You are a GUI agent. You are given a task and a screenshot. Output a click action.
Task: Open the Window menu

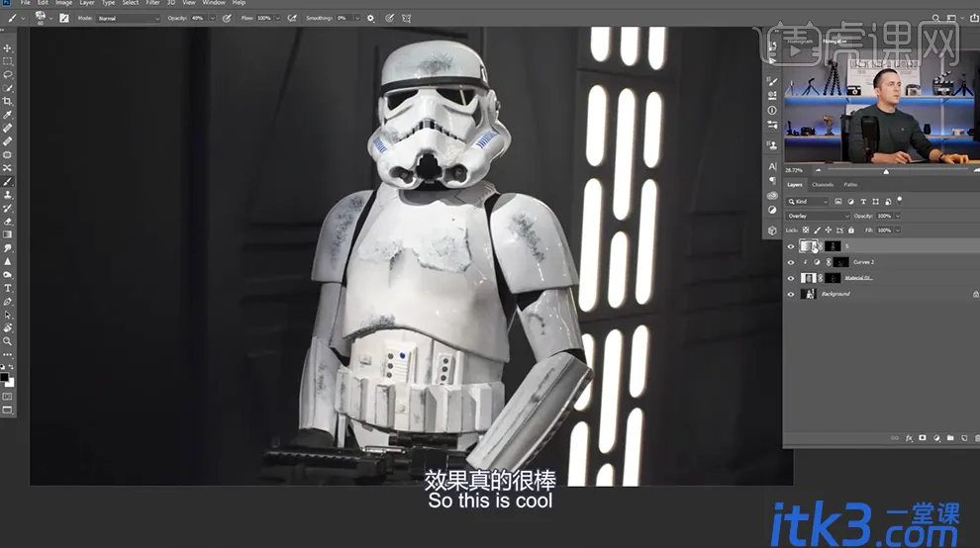pos(214,3)
